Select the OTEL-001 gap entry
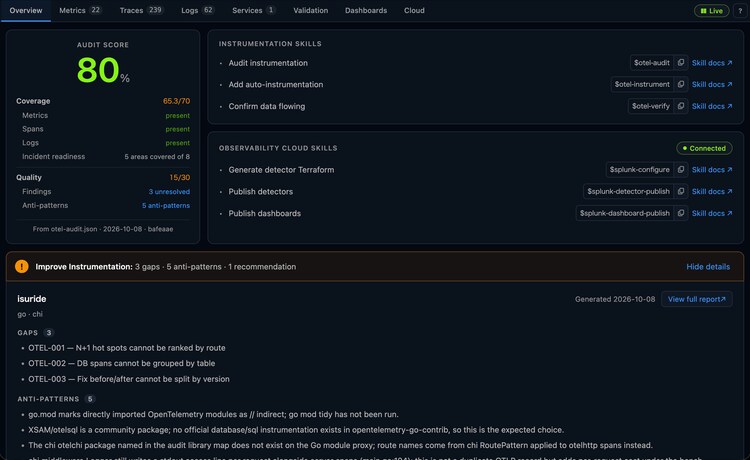Screen dimensions: 750x460 pyautogui.click(x=127, y=348)
